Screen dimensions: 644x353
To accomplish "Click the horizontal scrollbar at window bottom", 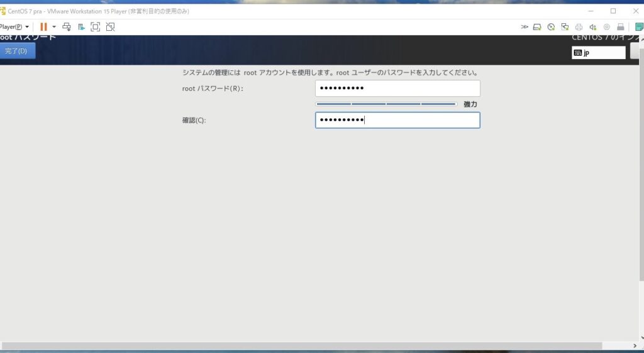I will 302,346.
